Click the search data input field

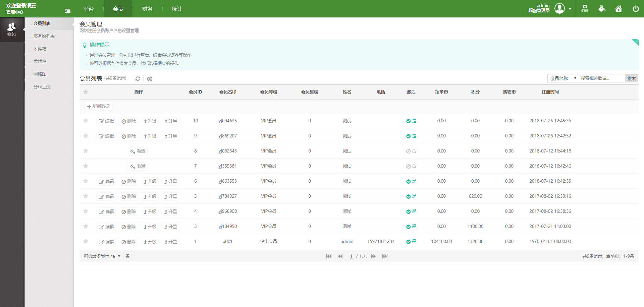point(601,78)
